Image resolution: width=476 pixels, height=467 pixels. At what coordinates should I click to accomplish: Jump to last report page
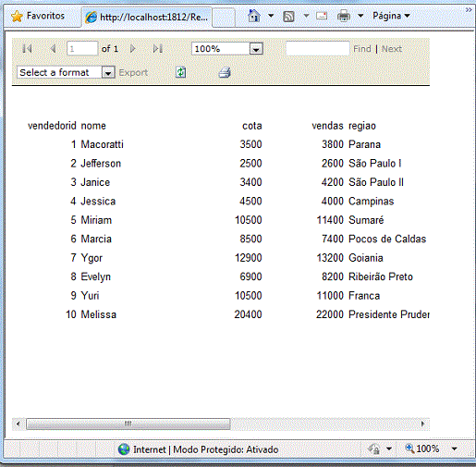[x=158, y=49]
